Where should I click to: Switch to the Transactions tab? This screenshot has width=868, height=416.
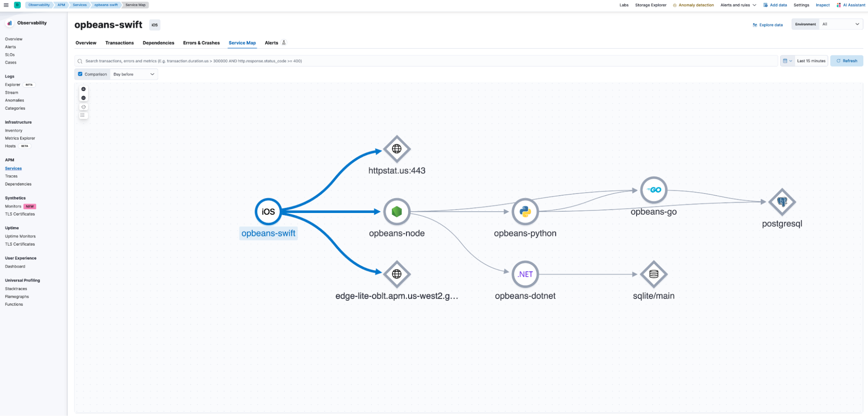click(119, 43)
